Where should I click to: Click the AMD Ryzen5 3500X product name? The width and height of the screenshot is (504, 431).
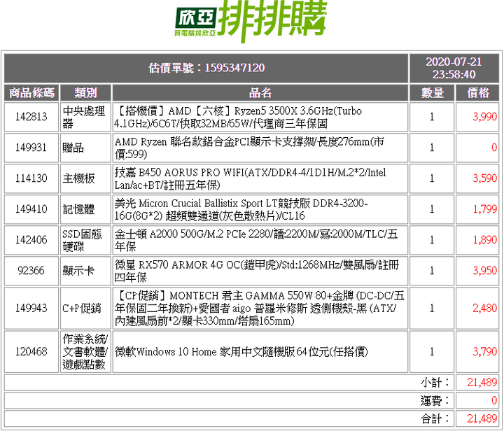pos(238,117)
